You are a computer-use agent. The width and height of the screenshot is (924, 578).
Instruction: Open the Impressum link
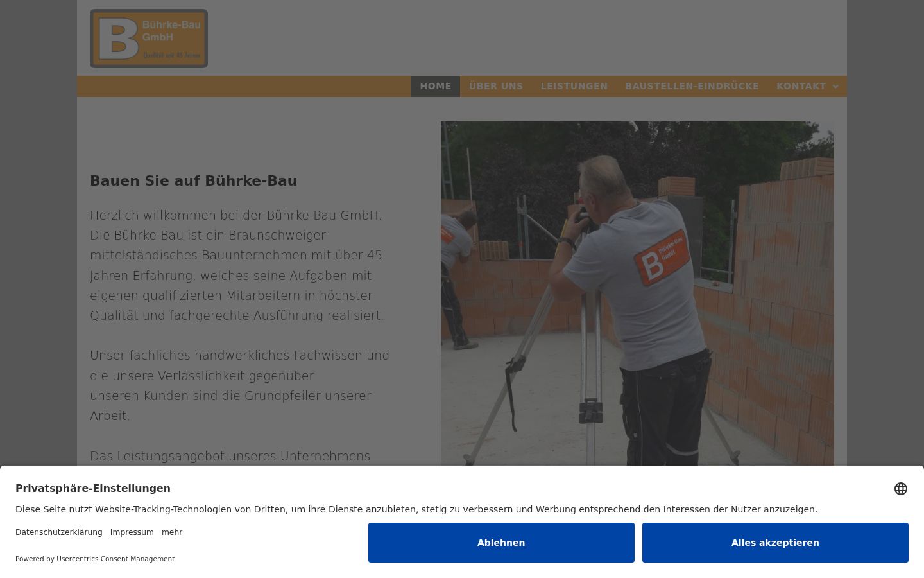pos(132,532)
